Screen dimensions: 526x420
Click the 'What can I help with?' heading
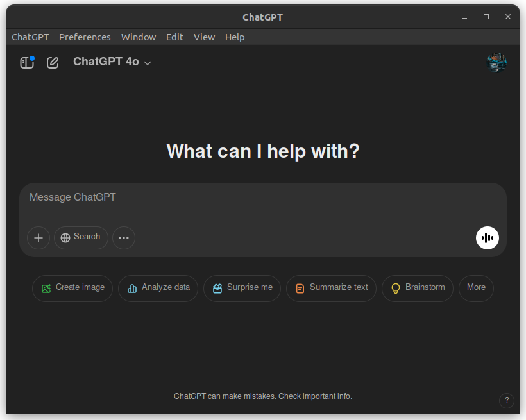click(263, 151)
